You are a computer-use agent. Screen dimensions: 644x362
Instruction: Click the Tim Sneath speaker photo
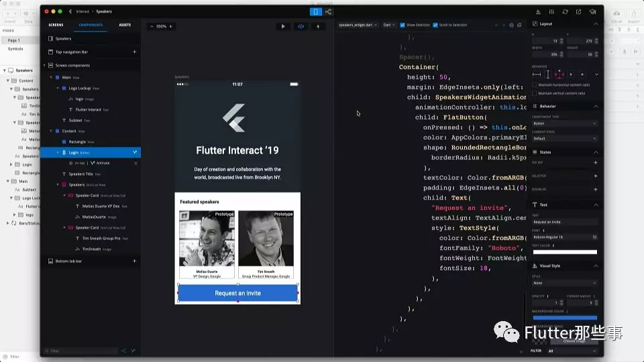(266, 239)
